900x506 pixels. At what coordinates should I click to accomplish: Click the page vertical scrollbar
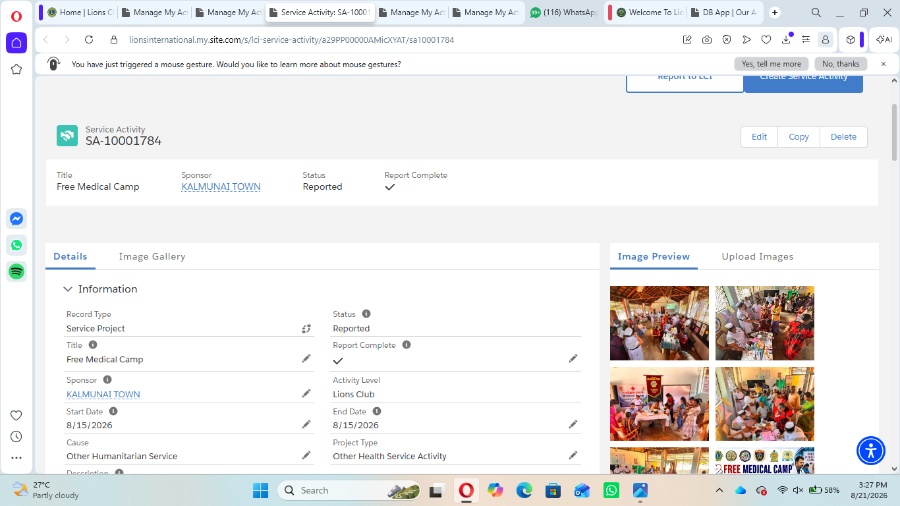pyautogui.click(x=894, y=133)
